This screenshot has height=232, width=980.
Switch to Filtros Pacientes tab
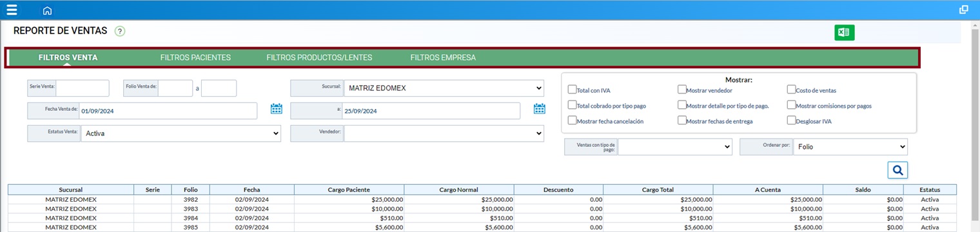click(x=195, y=57)
